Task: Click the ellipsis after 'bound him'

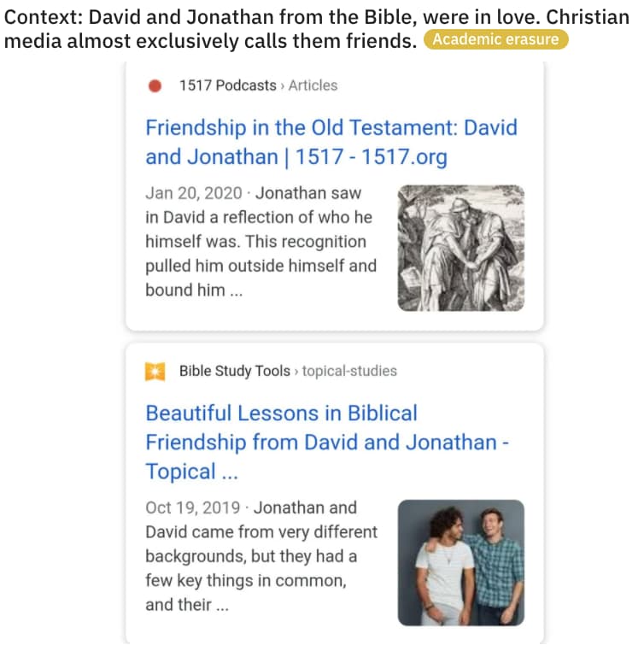Action: point(237,290)
